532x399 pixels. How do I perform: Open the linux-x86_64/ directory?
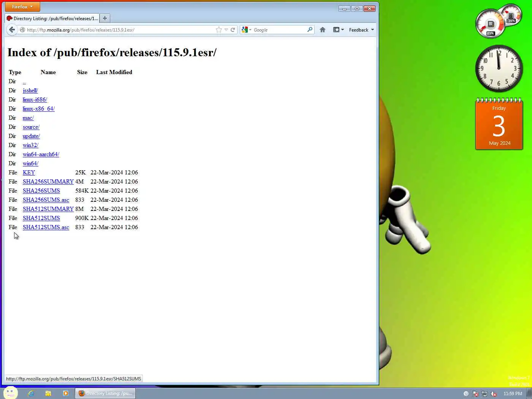click(39, 109)
